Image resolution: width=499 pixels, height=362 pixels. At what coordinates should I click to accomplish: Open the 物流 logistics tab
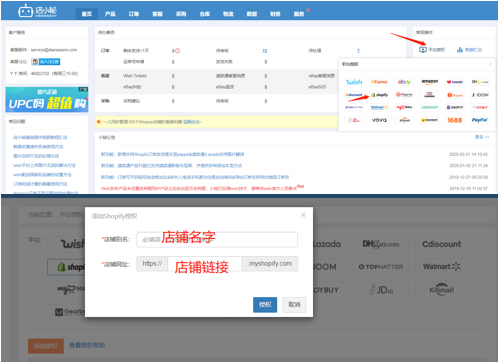tap(228, 14)
